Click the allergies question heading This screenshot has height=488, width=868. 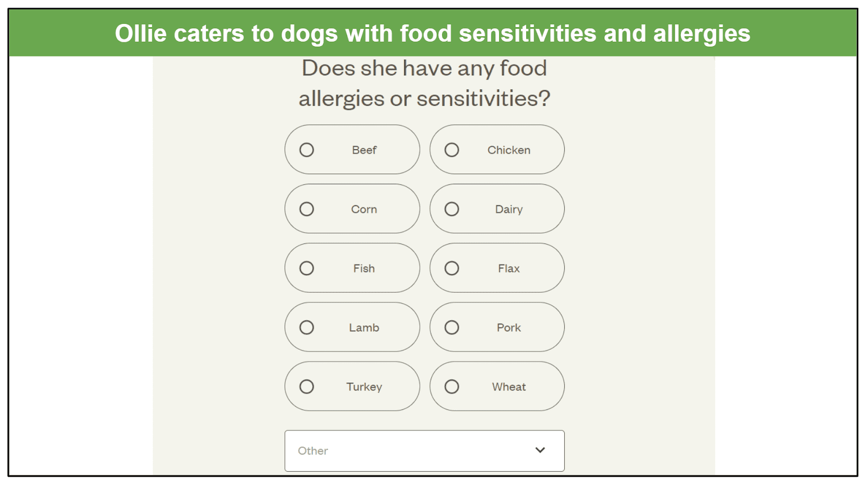(424, 83)
